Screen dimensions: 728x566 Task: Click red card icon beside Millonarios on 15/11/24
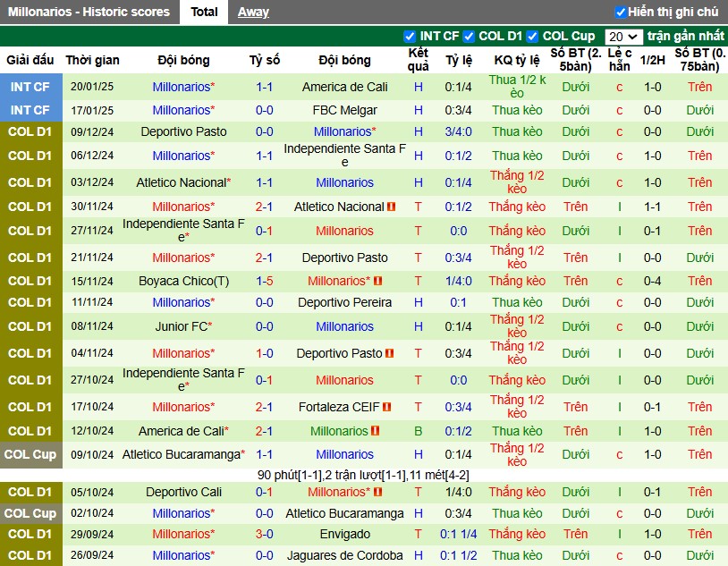[378, 281]
